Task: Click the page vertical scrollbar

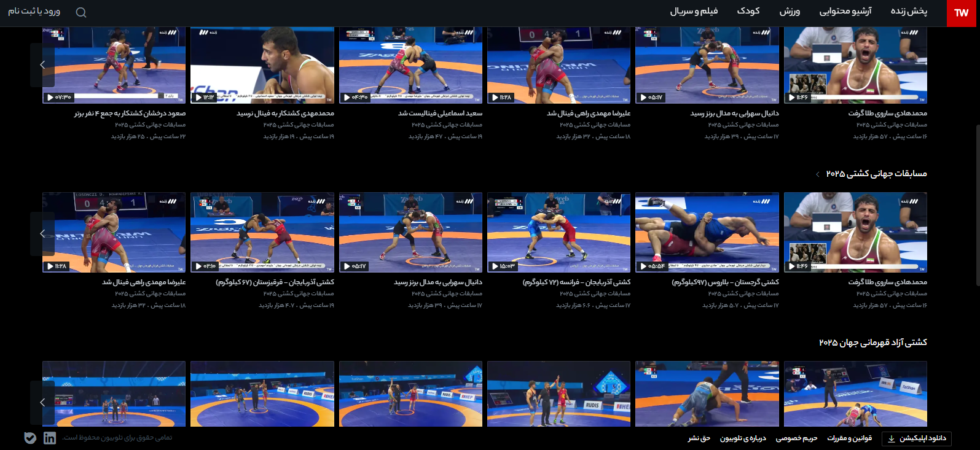Action: pos(977,184)
